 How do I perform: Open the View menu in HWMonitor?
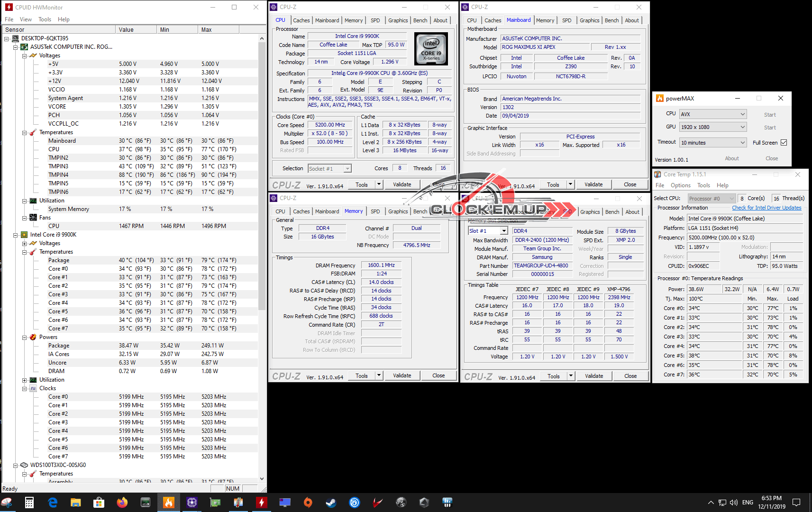(x=26, y=19)
